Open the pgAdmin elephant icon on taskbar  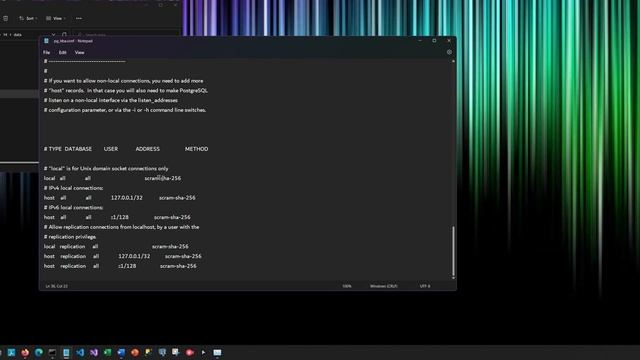click(x=162, y=352)
